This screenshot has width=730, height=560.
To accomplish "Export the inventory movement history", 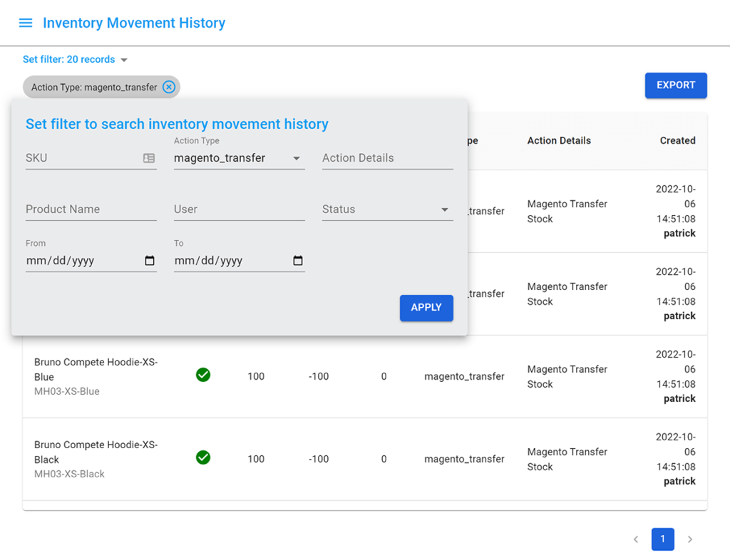I will [675, 85].
